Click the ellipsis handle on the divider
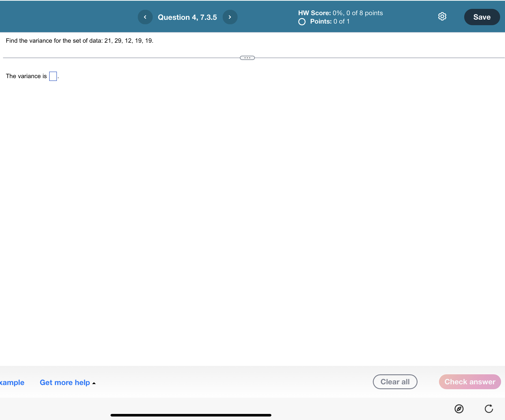The width and height of the screenshot is (505, 420). [247, 58]
